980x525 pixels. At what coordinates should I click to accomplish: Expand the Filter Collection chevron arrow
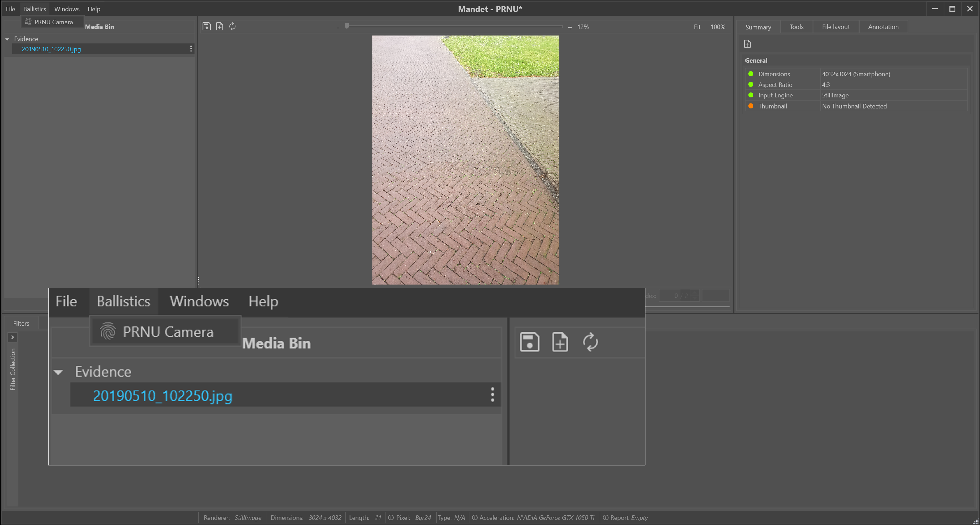[12, 337]
